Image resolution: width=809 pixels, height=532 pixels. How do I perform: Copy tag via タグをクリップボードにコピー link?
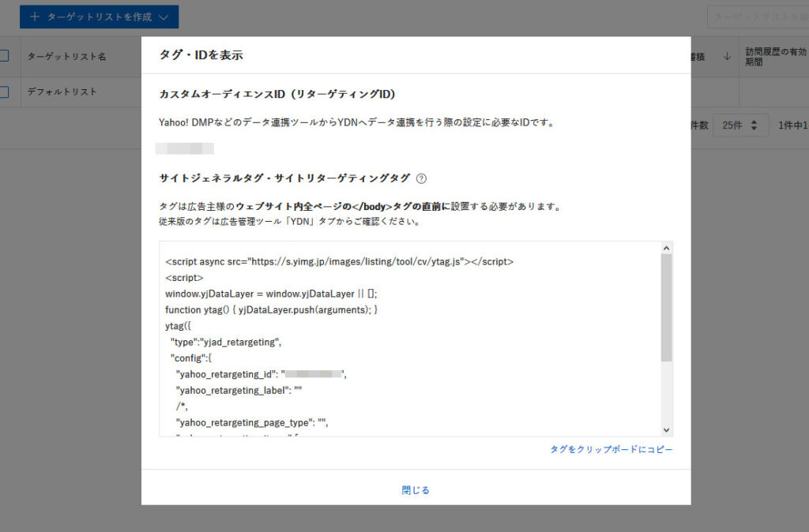pos(611,449)
